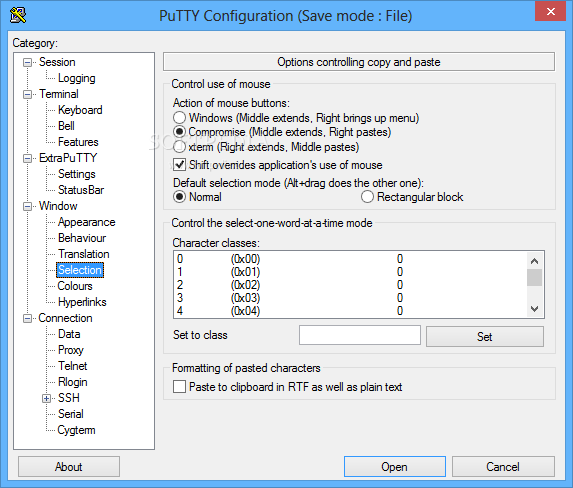The width and height of the screenshot is (573, 488).
Task: Select character class row 1 (0x01)
Action: pos(350,272)
